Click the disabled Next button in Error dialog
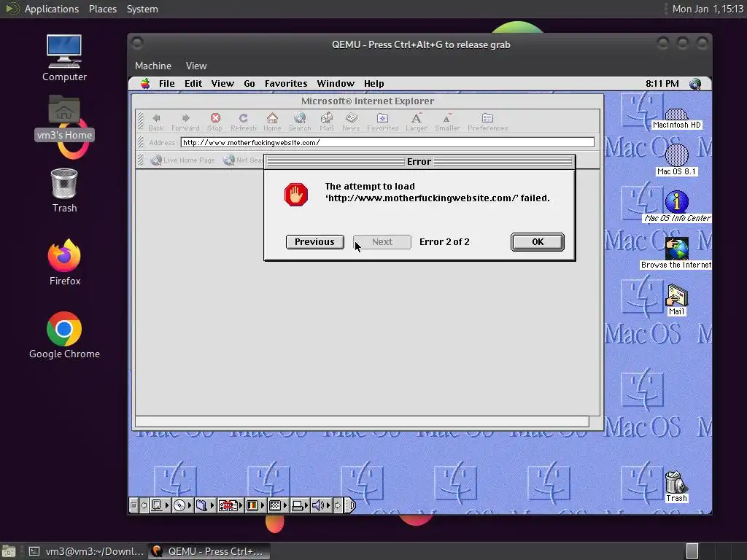The image size is (747, 560). coord(382,242)
